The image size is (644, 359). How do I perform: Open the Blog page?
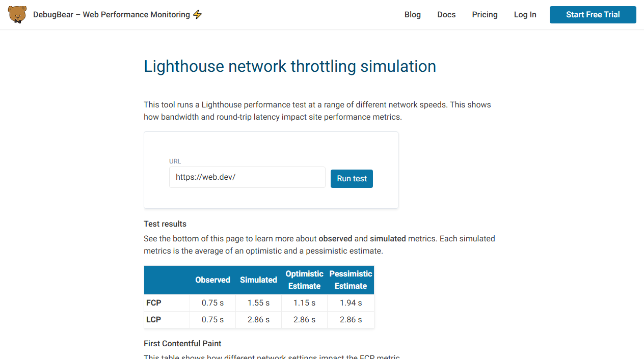[412, 15]
